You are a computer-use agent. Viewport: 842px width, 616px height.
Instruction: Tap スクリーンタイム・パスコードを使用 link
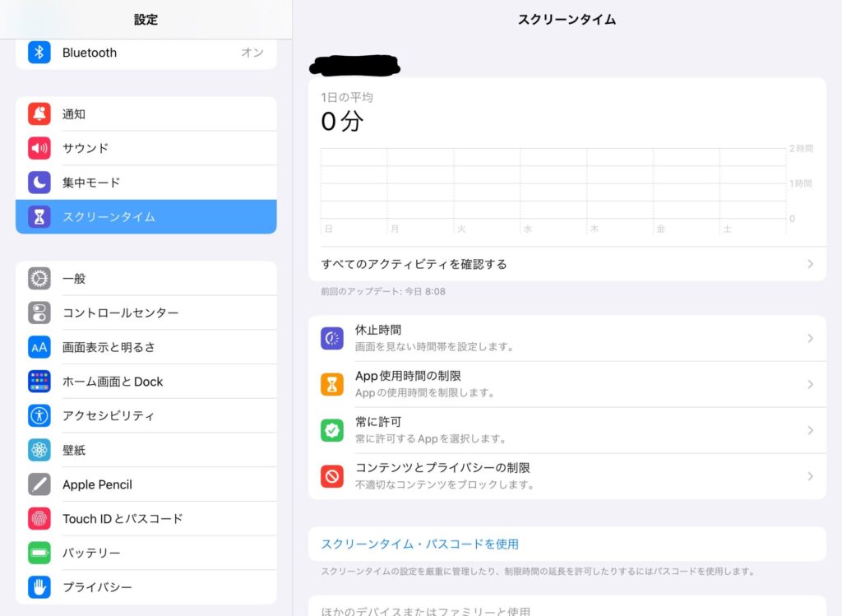click(420, 544)
